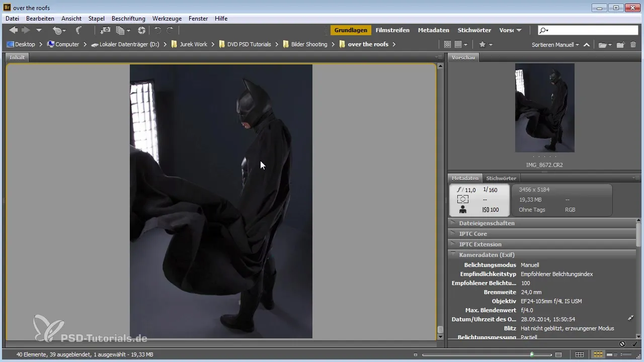Viewport: 644px width, 362px height.
Task: Open Hilfe menu
Action: click(x=221, y=18)
